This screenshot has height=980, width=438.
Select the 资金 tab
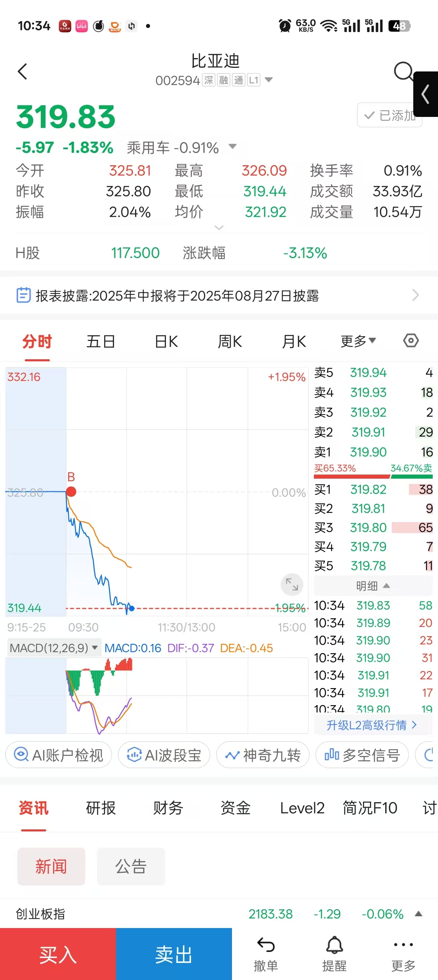(x=235, y=808)
